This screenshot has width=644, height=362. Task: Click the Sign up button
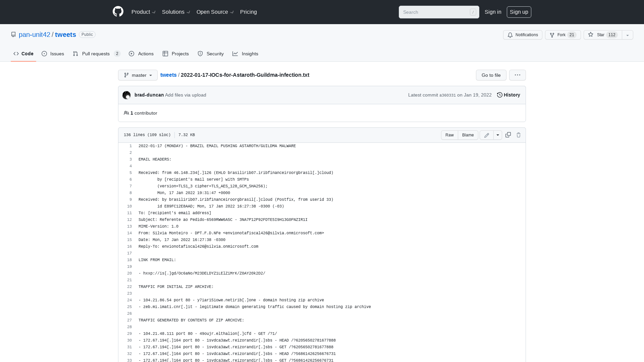point(519,12)
